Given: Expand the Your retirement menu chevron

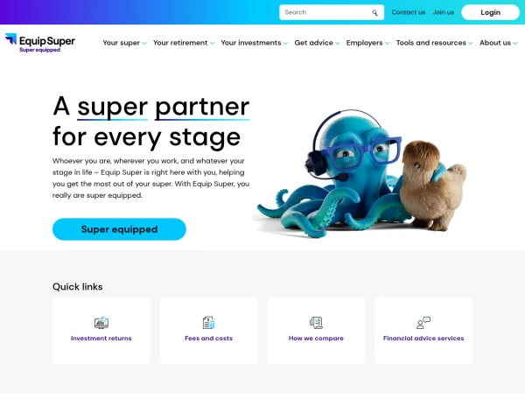Looking at the screenshot, I should click(x=212, y=43).
